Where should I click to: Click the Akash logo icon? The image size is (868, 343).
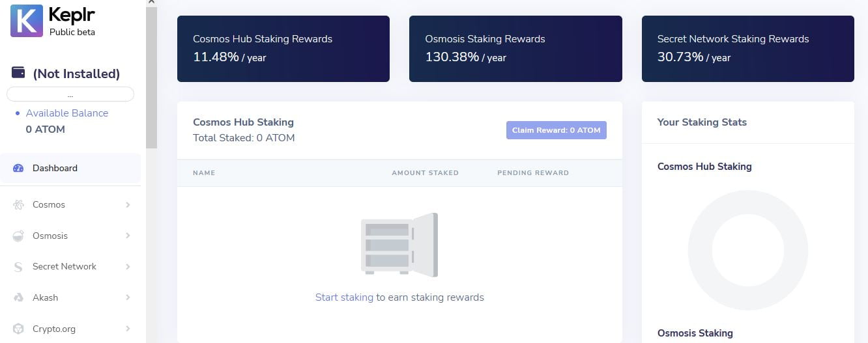click(19, 297)
